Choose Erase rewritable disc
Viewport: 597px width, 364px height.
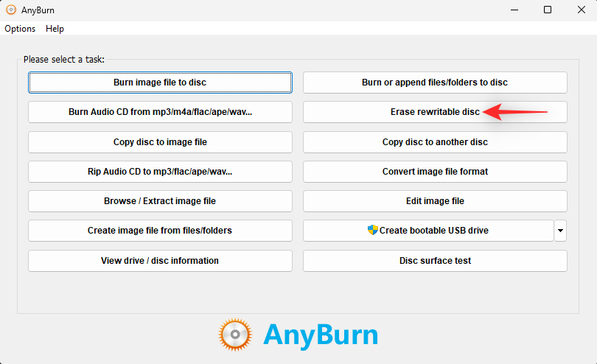435,112
